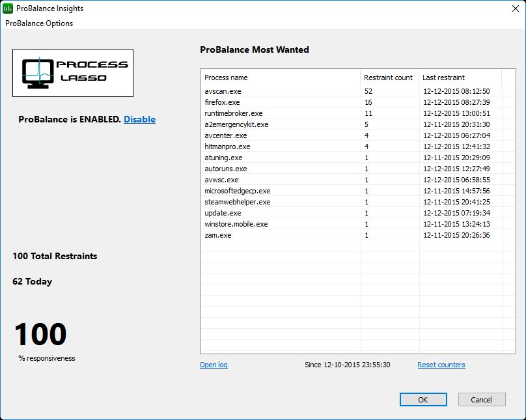Click timestamp 12-12-2015 08:27:39
This screenshot has width=526, height=420.
point(456,102)
